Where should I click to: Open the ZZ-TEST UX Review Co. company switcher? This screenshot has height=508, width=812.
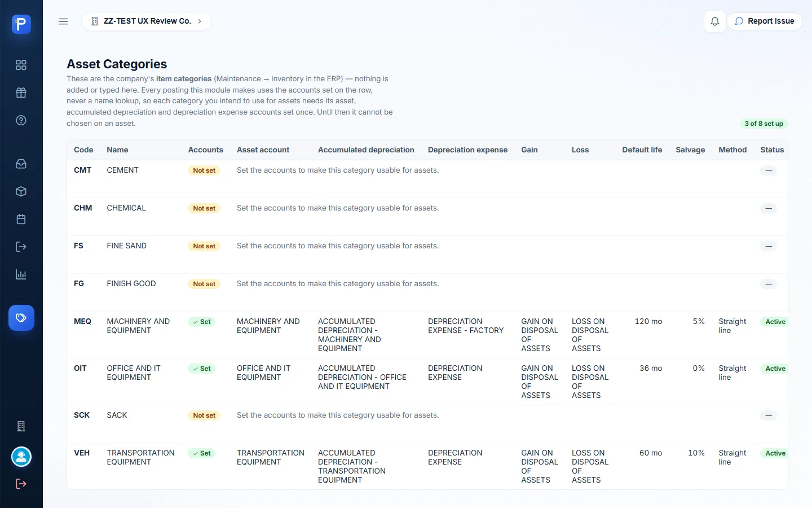[147, 21]
